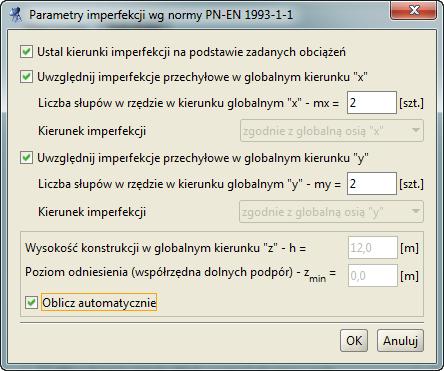The width and height of the screenshot is (444, 371).
Task: Click the 'Parametry imperfekcji wg normy' title text
Action: [x=161, y=15]
